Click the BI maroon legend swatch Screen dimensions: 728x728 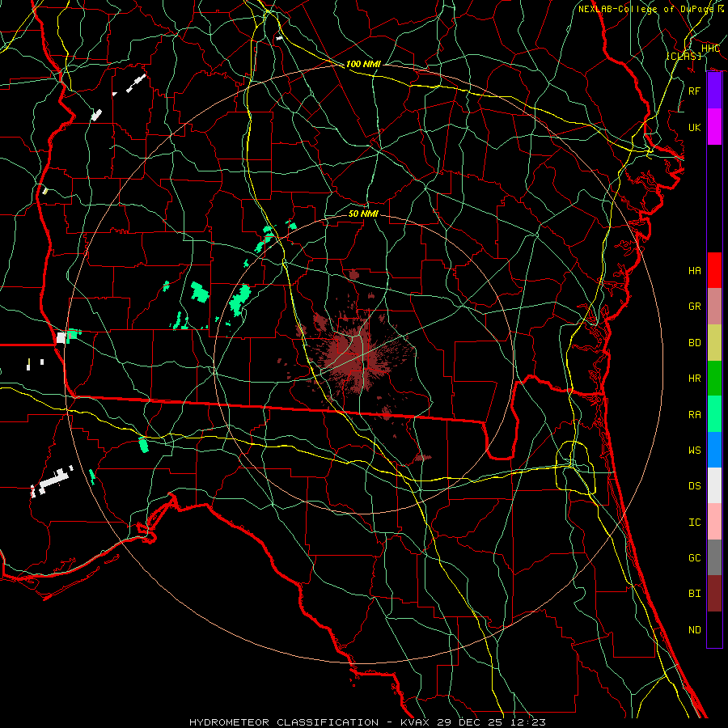coord(714,594)
